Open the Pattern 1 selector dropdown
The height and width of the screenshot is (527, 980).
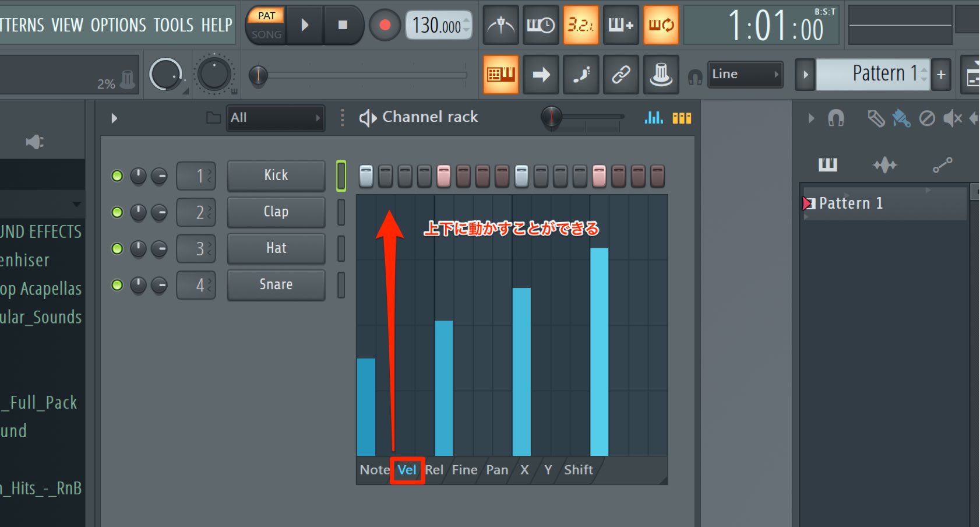[x=873, y=74]
